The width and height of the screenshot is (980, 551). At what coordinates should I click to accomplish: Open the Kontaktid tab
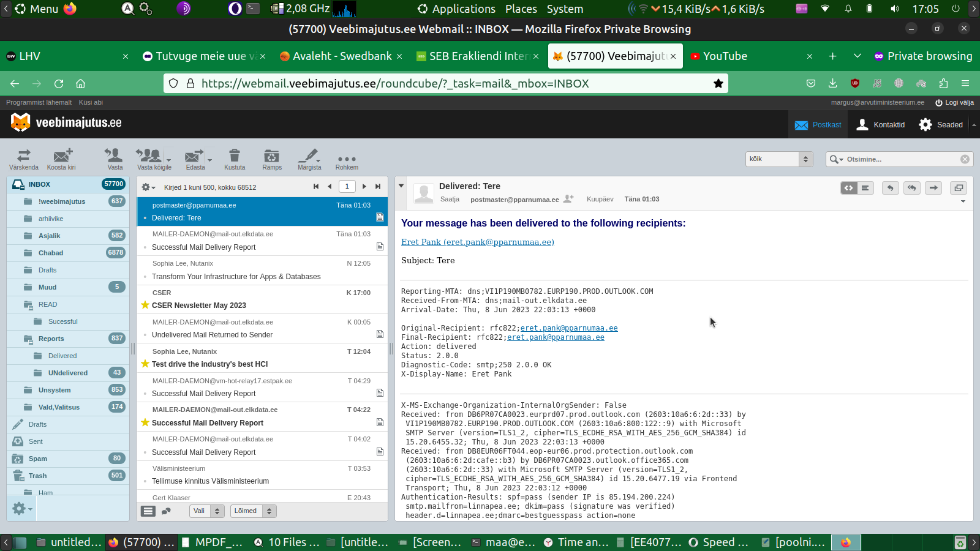click(x=881, y=125)
